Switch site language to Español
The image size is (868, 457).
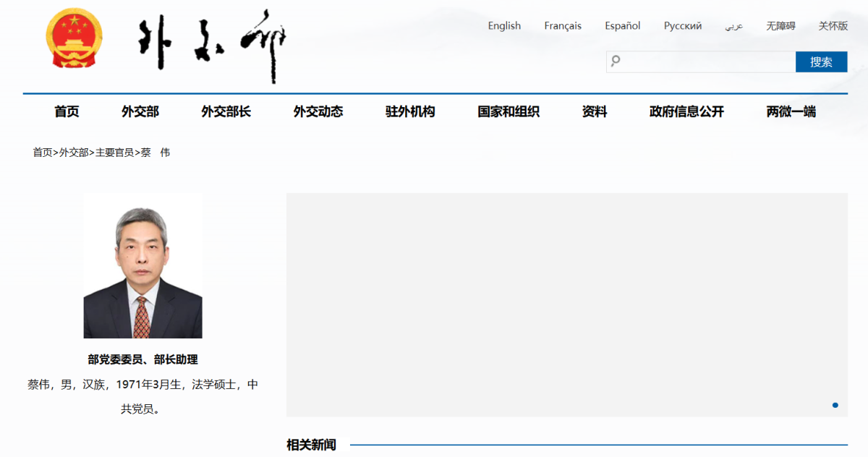pos(623,26)
